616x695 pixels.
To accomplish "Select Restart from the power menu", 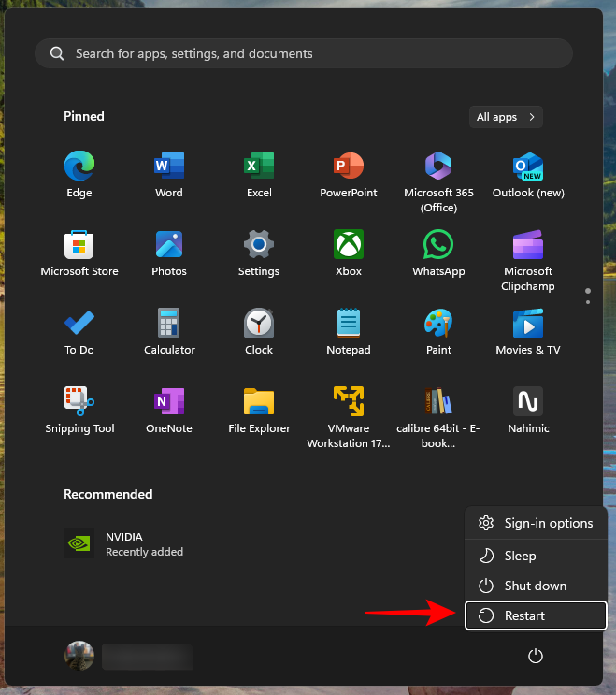I will pos(536,615).
